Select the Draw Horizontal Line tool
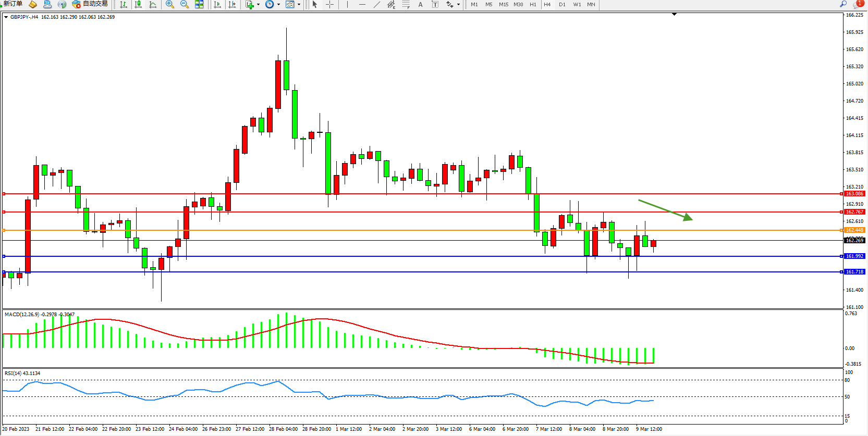Image resolution: width=868 pixels, height=436 pixels. [362, 4]
